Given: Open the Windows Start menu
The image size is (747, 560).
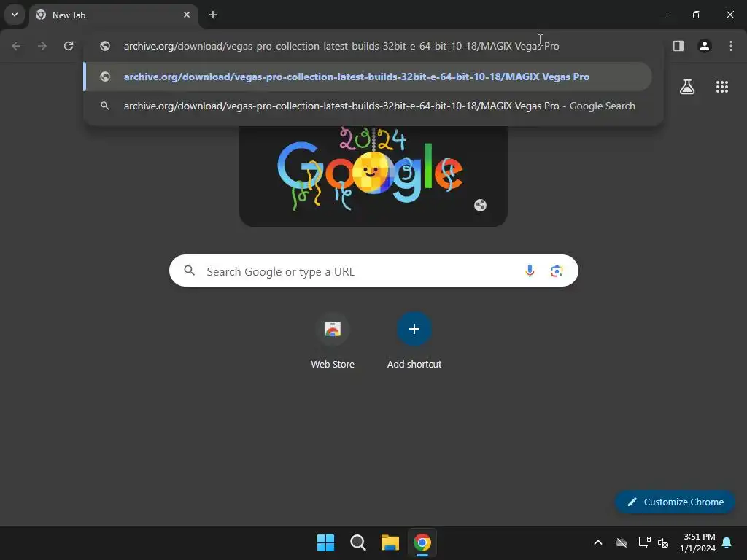Looking at the screenshot, I should coord(325,542).
